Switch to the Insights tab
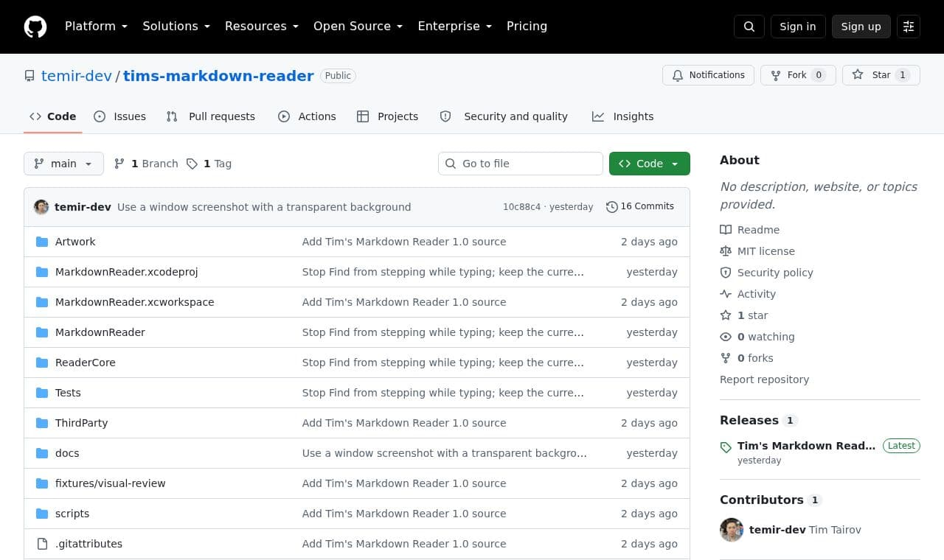Image resolution: width=944 pixels, height=560 pixels. point(623,116)
